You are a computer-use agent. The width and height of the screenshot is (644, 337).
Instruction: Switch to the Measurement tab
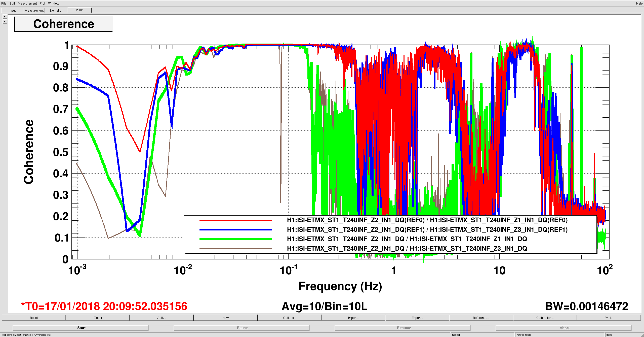(x=34, y=10)
